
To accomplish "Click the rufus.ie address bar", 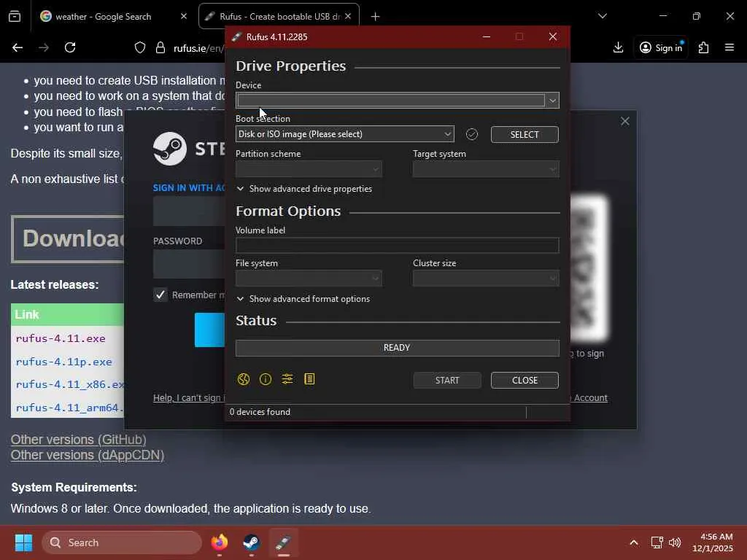I will coord(198,48).
